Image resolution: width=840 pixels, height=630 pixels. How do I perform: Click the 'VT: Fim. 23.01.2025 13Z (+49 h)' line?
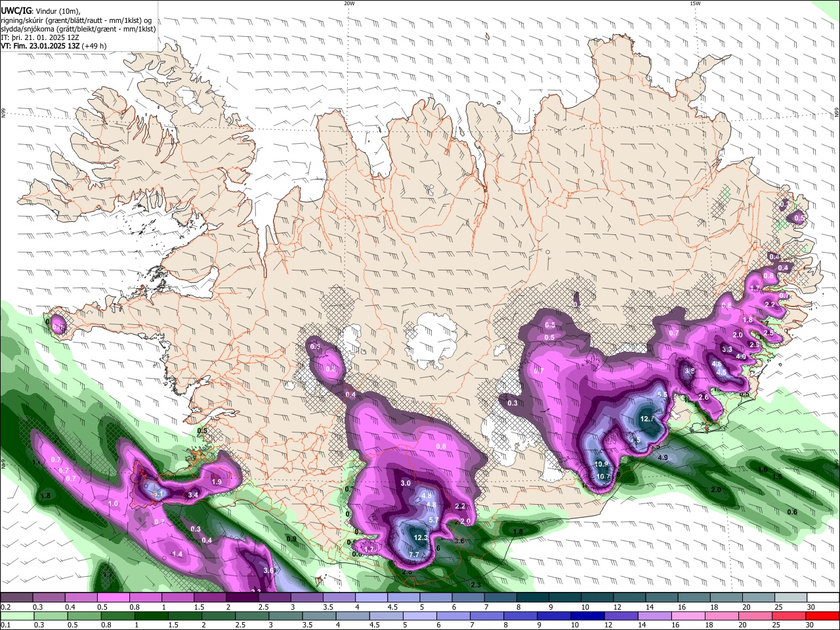tap(53, 46)
